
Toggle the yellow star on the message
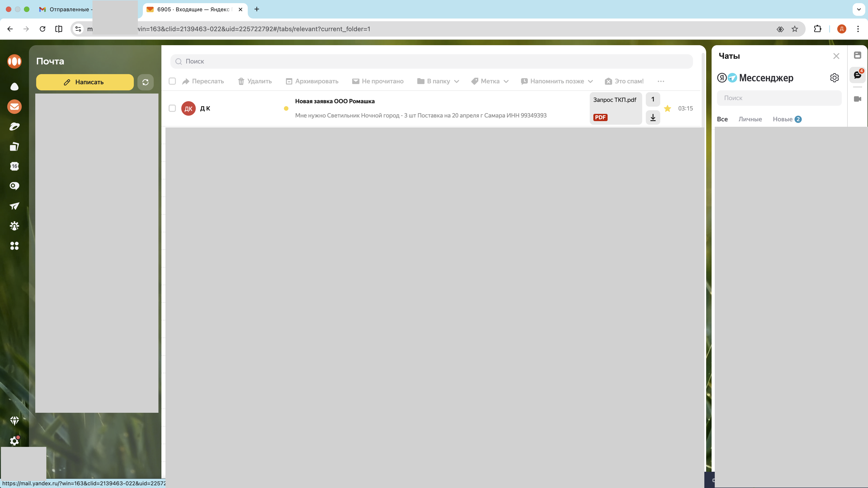click(x=667, y=108)
